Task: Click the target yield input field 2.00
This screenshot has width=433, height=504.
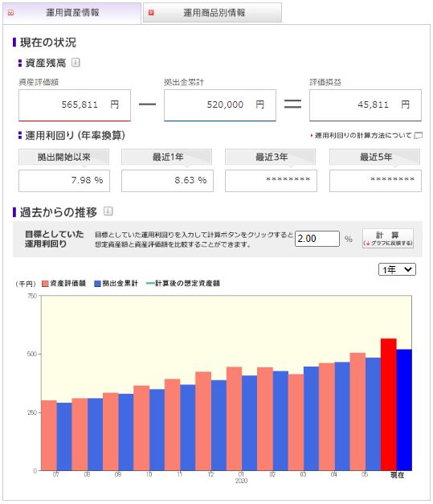Action: click(x=317, y=239)
